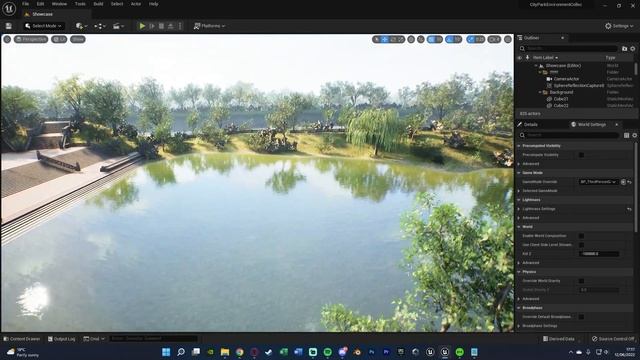Toggle Use Client Side Level Streaming checkbox
640x360 pixels.
pos(581,244)
